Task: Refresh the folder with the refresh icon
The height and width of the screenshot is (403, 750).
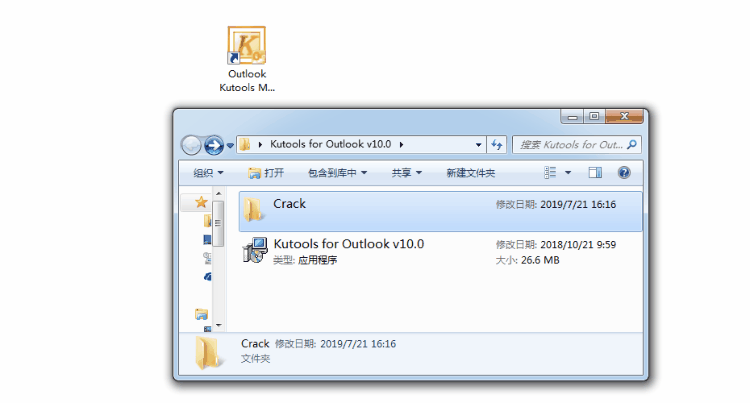Action: 497,144
